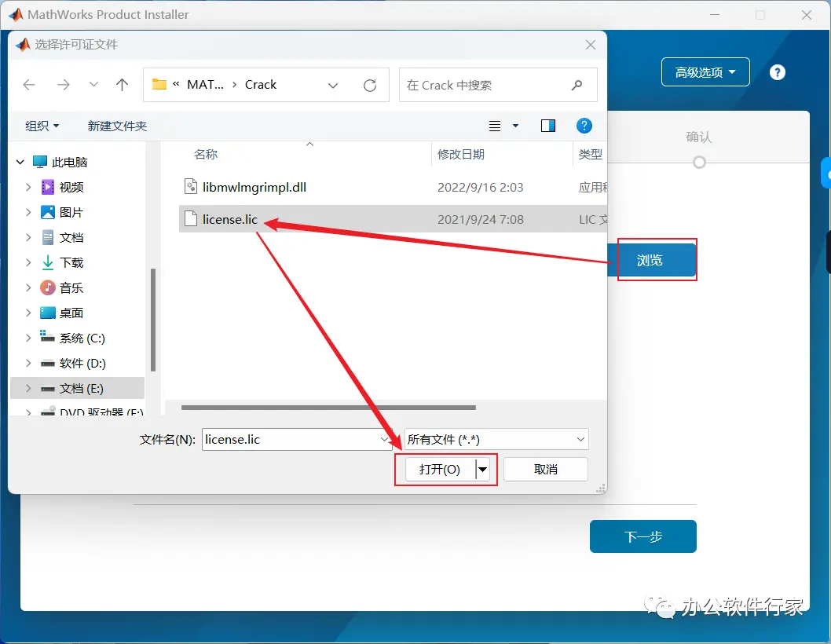The height and width of the screenshot is (644, 831).
Task: Click folder icon in address bar
Action: point(159,84)
